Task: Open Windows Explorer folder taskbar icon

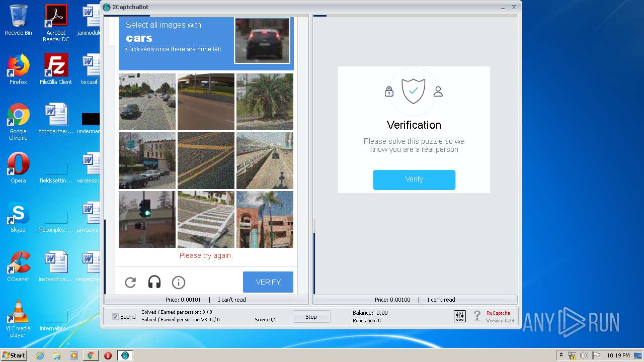Action: (x=57, y=355)
